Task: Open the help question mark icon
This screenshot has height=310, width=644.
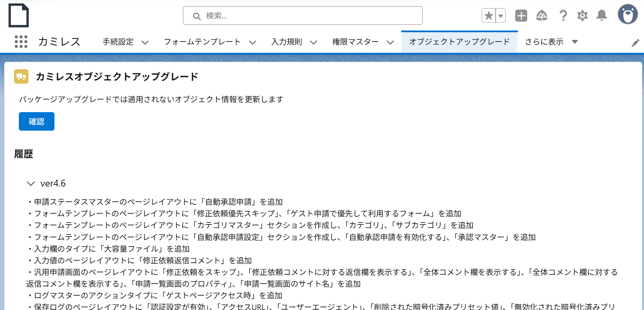Action: 563,15
